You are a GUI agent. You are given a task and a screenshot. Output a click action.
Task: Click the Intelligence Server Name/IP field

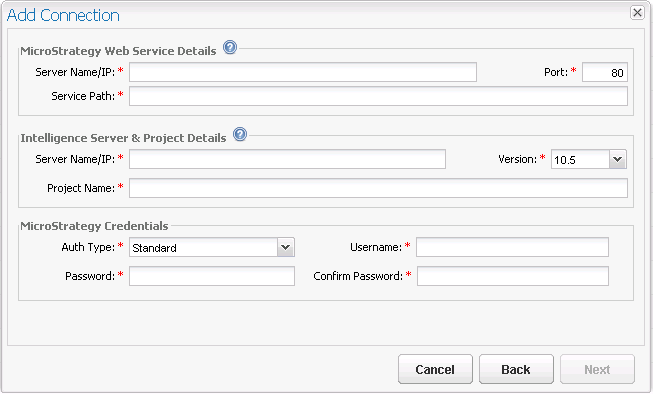287,159
